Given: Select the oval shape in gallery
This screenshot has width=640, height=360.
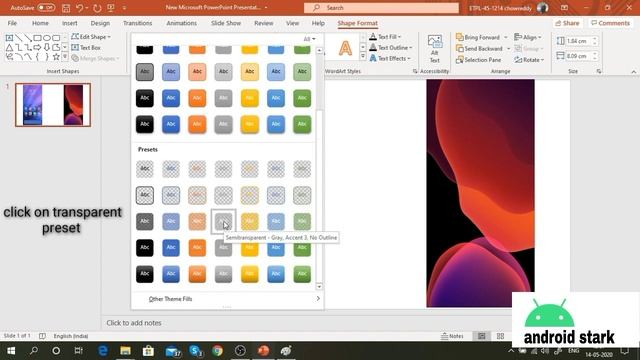Looking at the screenshot, I should point(47,38).
